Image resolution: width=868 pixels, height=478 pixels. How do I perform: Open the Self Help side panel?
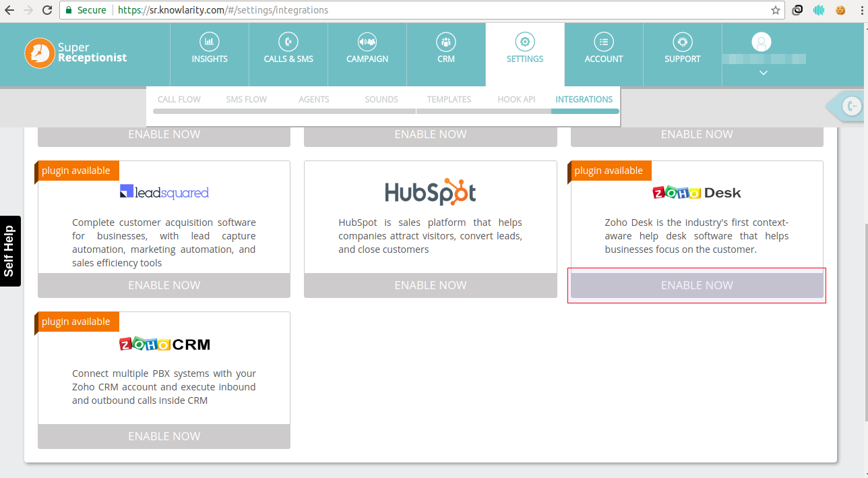pos(9,251)
